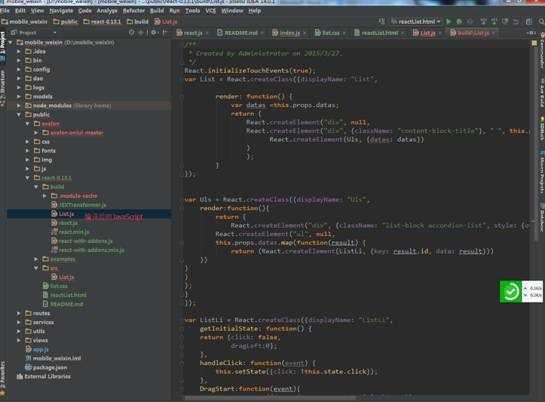
Task: Select README.md in the project tree
Action: pos(63,304)
